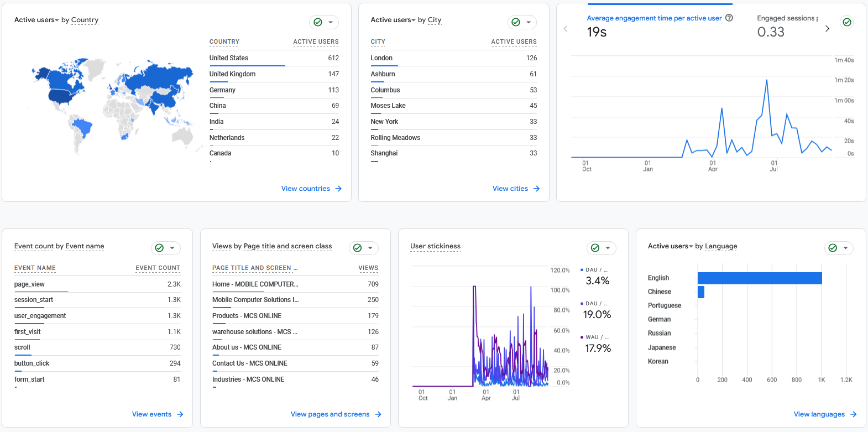Image resolution: width=868 pixels, height=432 pixels.
Task: Click the 19.0% DAU stickiness legend entry
Action: pyautogui.click(x=596, y=310)
